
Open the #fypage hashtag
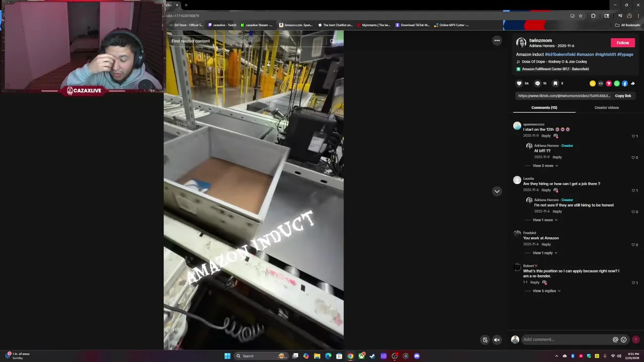625,54
